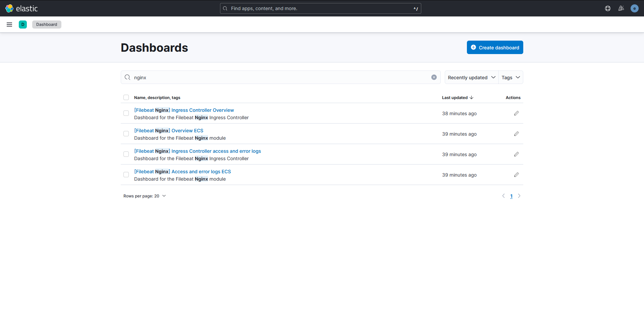Clear the nginx search with the x icon
Viewport: 644px width, 323px height.
(434, 77)
